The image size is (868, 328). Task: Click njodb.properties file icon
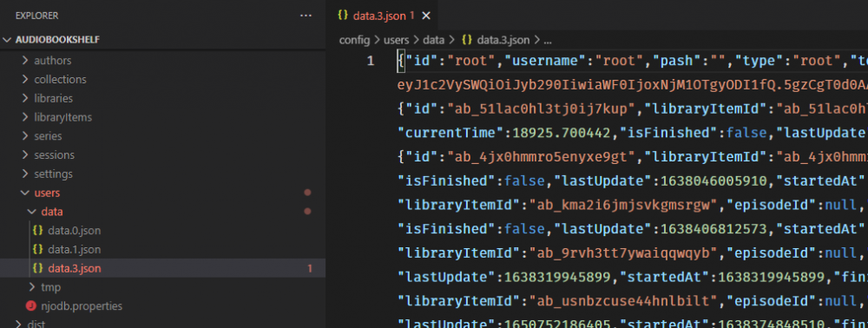click(31, 306)
